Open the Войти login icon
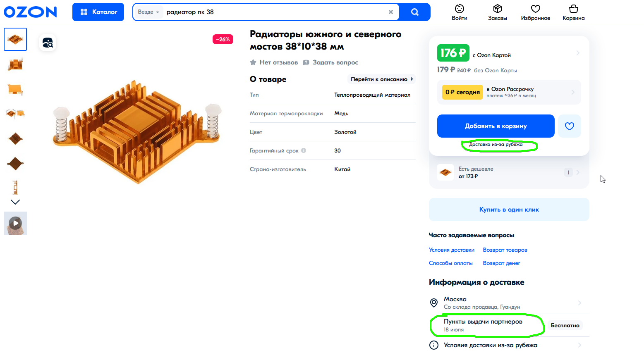The image size is (644, 355). (459, 12)
